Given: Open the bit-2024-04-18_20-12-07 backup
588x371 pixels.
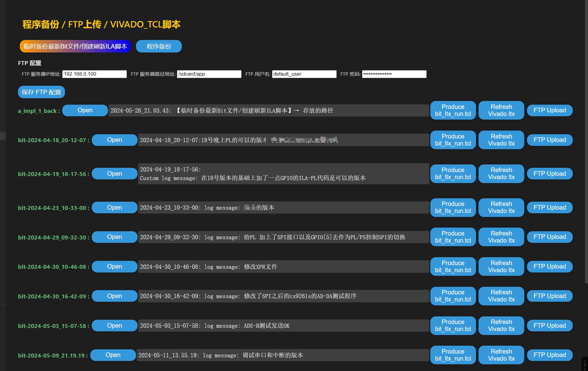Looking at the screenshot, I should (x=114, y=140).
